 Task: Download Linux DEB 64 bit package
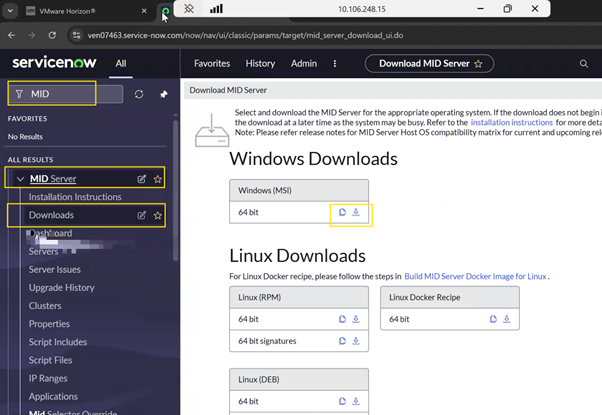356,401
